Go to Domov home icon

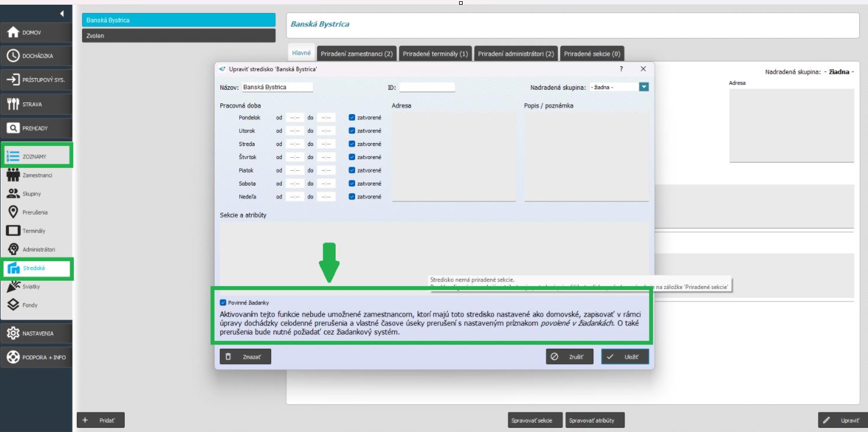click(13, 33)
